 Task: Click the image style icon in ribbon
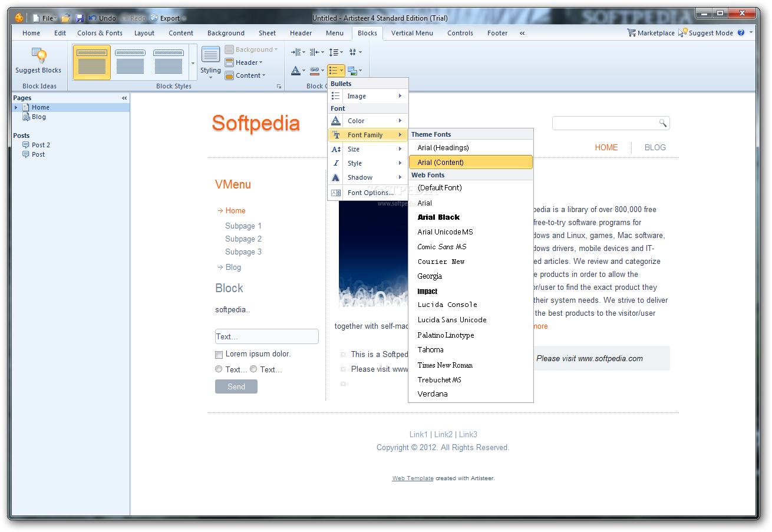pos(355,71)
